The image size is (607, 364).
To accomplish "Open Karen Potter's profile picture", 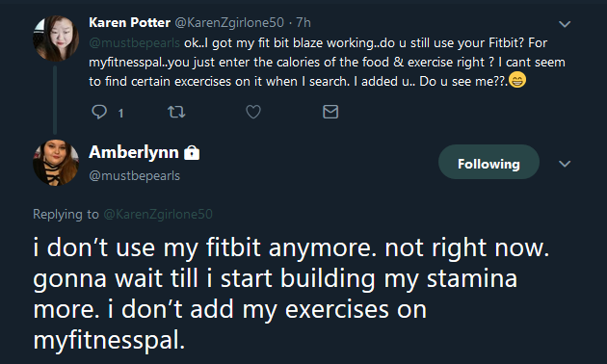I will [56, 39].
